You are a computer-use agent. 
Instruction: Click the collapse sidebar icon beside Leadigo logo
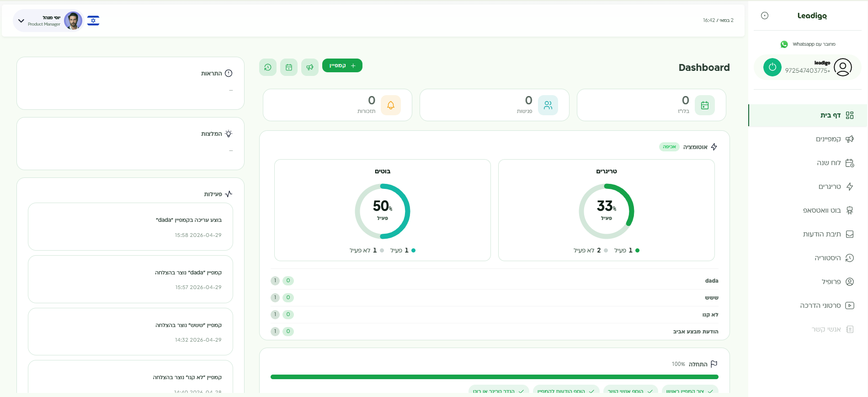pyautogui.click(x=765, y=16)
